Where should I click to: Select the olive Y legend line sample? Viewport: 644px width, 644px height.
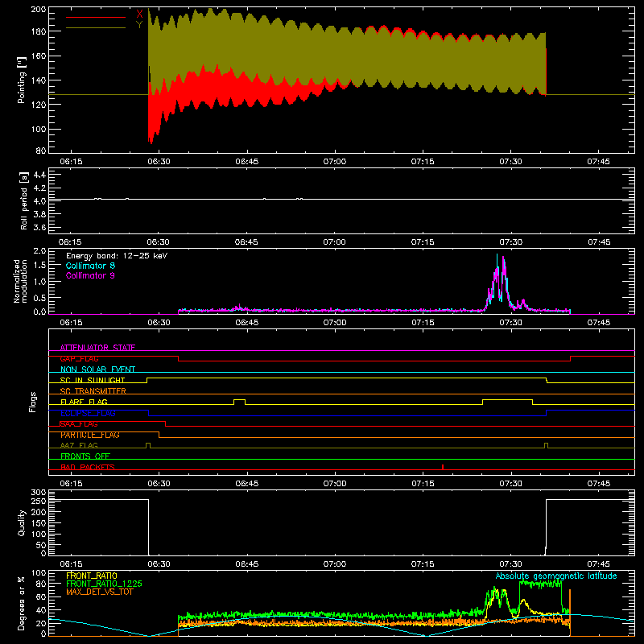[96, 28]
